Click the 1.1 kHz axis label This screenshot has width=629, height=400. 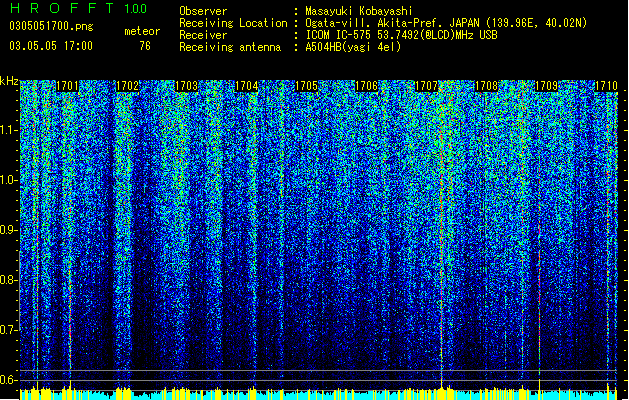click(x=8, y=130)
